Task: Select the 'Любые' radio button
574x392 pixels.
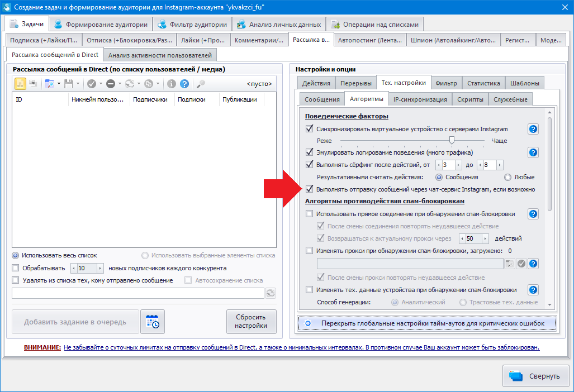Action: [507, 177]
